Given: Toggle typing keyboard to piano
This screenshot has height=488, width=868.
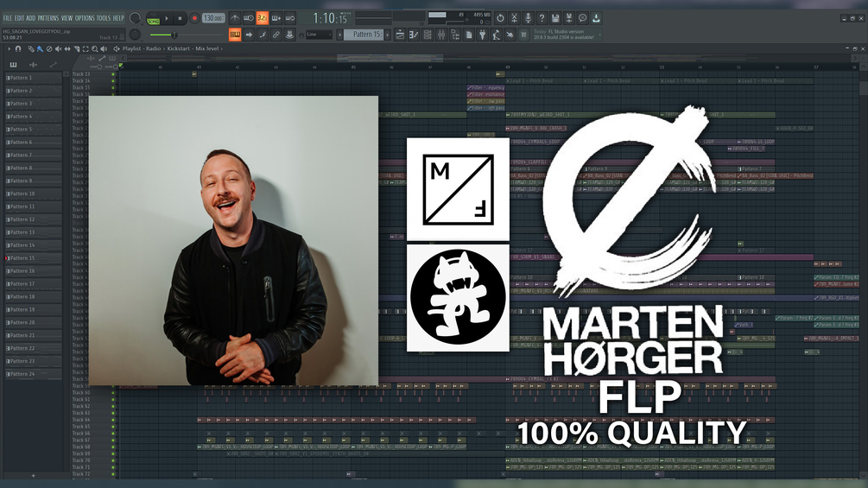Looking at the screenshot, I should click(x=235, y=35).
